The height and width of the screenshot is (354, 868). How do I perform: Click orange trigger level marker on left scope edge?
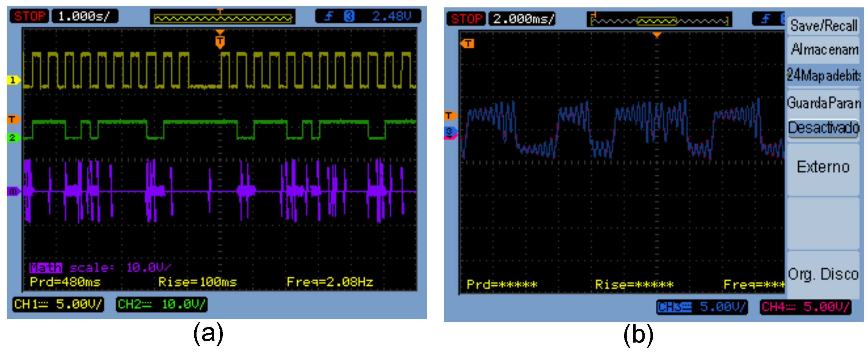(13, 119)
